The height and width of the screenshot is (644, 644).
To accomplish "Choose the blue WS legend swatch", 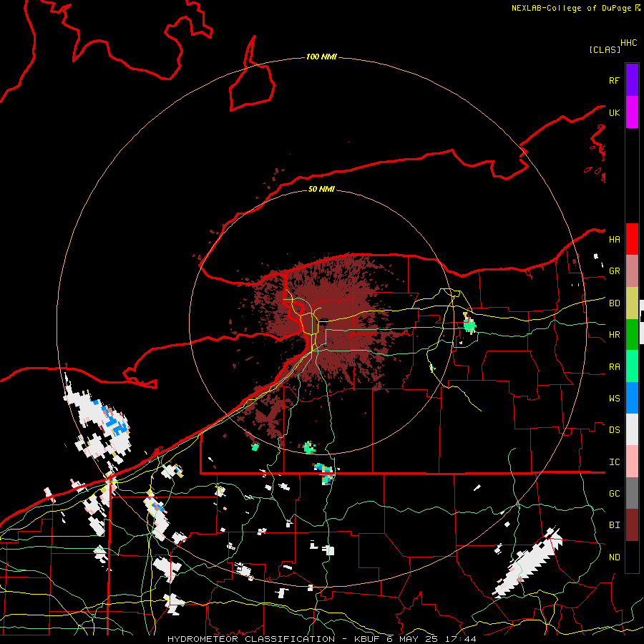I will (632, 398).
